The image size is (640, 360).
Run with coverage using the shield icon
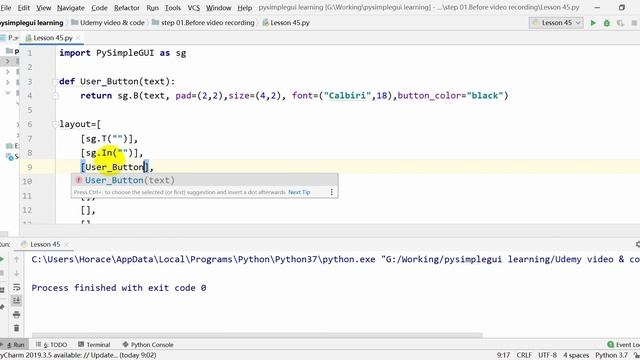pyautogui.click(x=620, y=23)
